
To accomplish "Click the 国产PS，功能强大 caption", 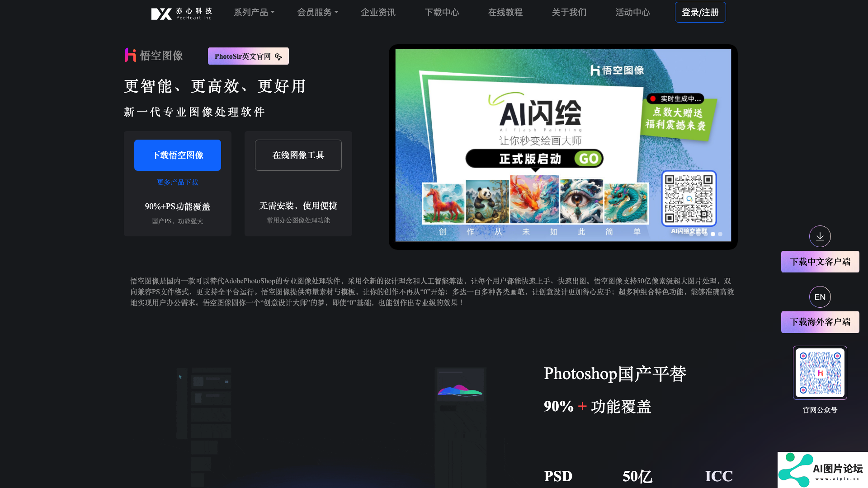I will [178, 221].
